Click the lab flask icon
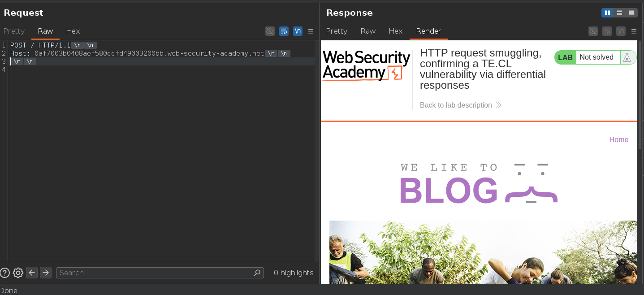Image resolution: width=644 pixels, height=295 pixels. coord(627,57)
